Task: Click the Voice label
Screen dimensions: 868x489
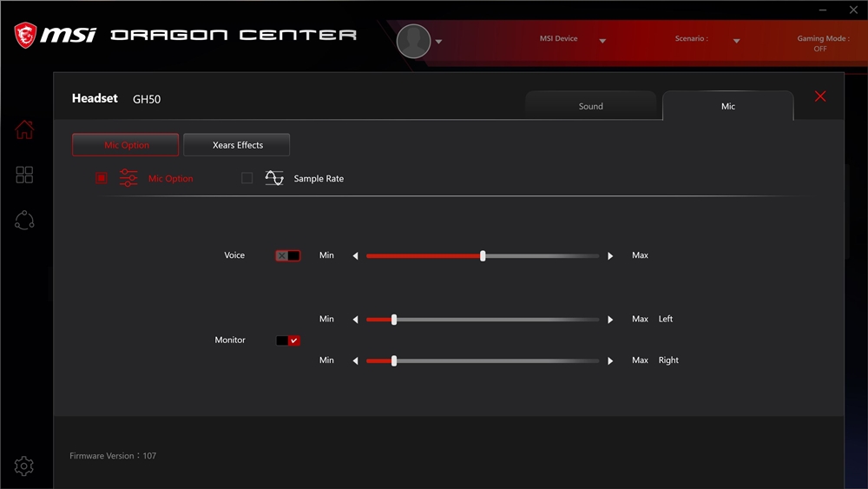Action: pos(234,255)
